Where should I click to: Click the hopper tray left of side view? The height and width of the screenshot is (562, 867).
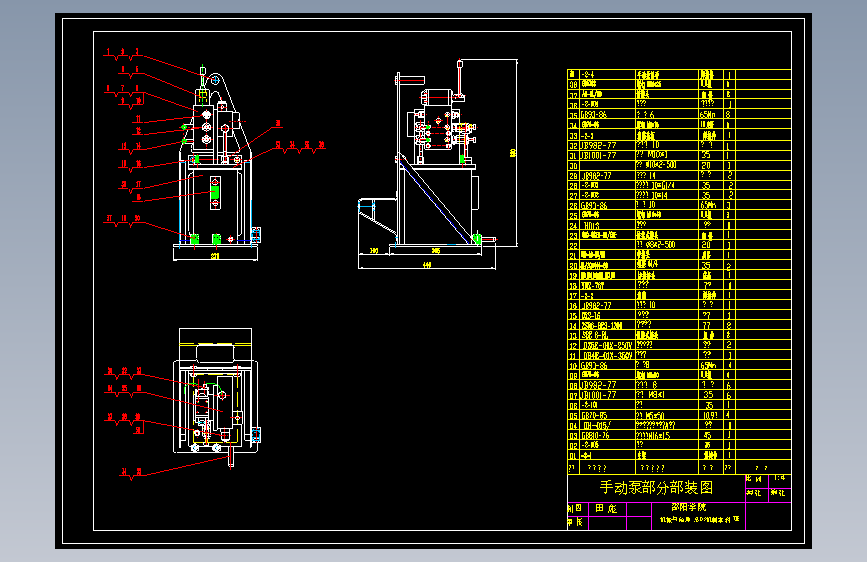pyautogui.click(x=377, y=218)
